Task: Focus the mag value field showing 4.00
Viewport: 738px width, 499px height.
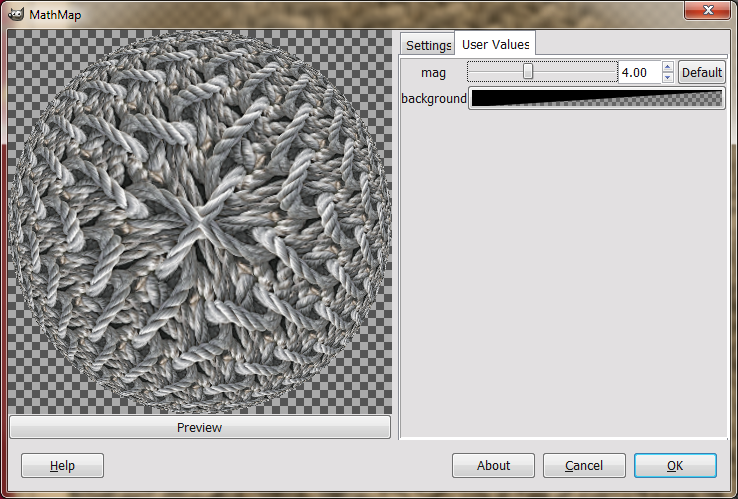Action: pos(640,72)
